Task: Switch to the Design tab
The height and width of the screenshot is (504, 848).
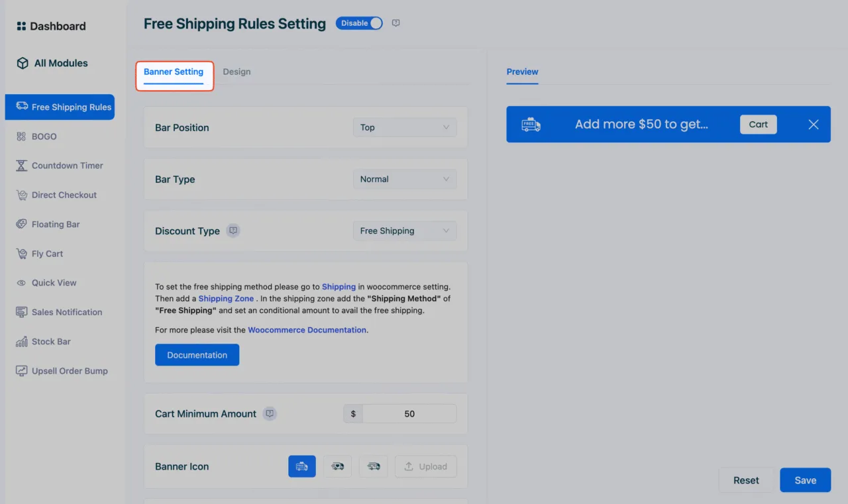Action: pyautogui.click(x=237, y=72)
